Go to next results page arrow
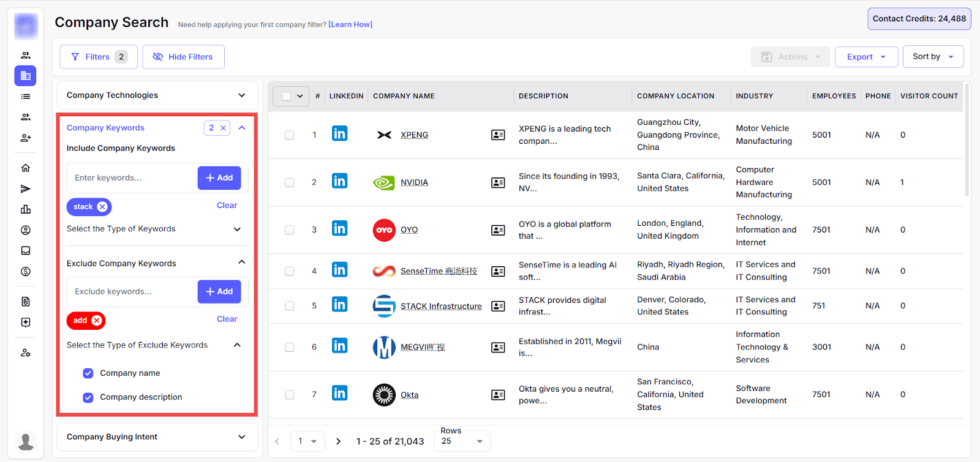 coord(338,441)
